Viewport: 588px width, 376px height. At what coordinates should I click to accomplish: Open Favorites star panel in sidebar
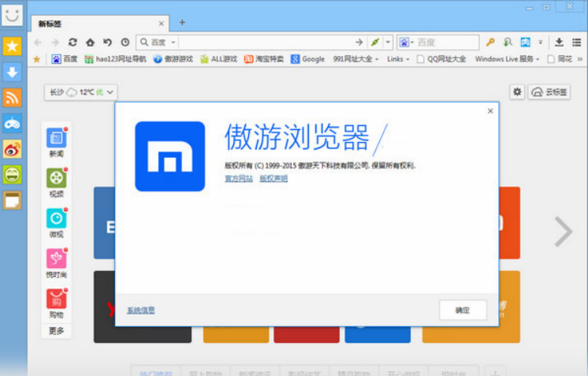(x=12, y=46)
